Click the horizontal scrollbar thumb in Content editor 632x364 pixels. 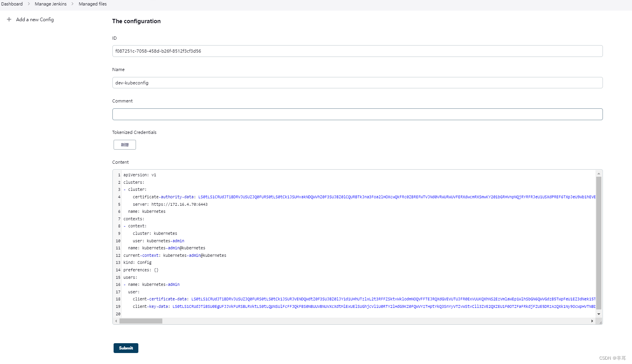pyautogui.click(x=141, y=321)
